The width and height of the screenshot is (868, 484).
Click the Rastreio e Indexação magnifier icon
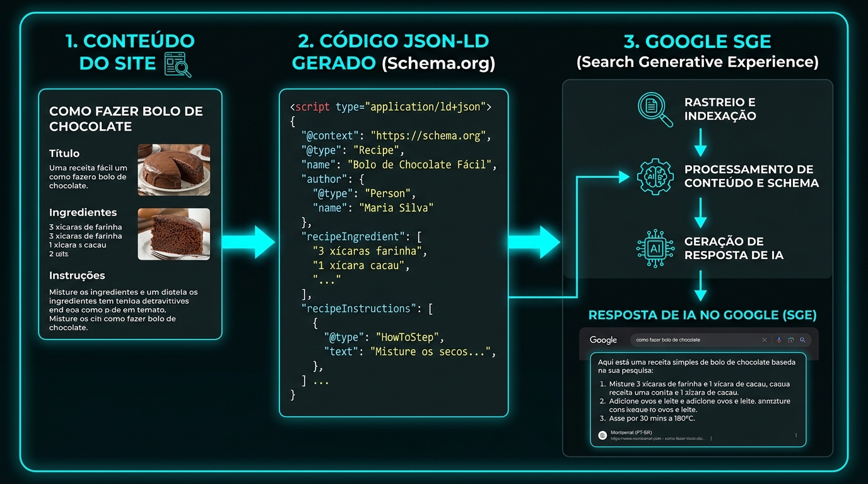tap(655, 109)
